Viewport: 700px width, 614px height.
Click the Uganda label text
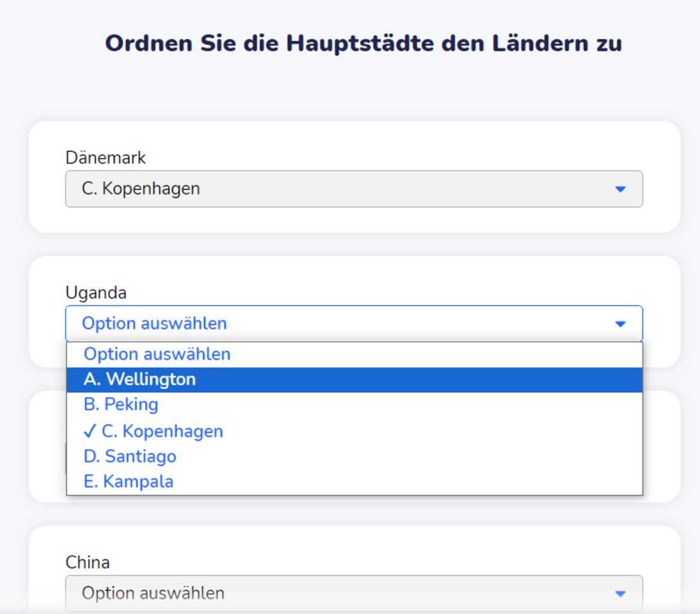click(96, 293)
